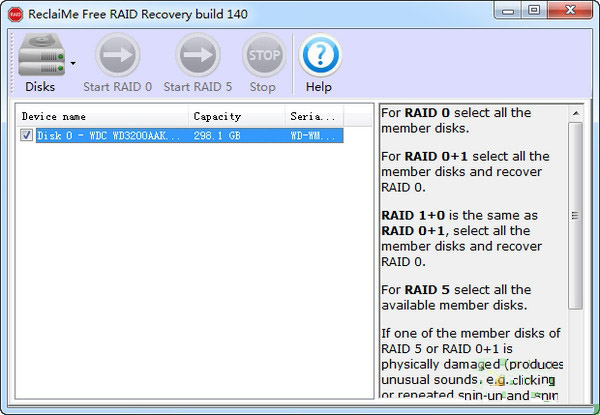Select the Disk 0 WDC WD3200AAK row
600x415 pixels.
tap(110, 135)
